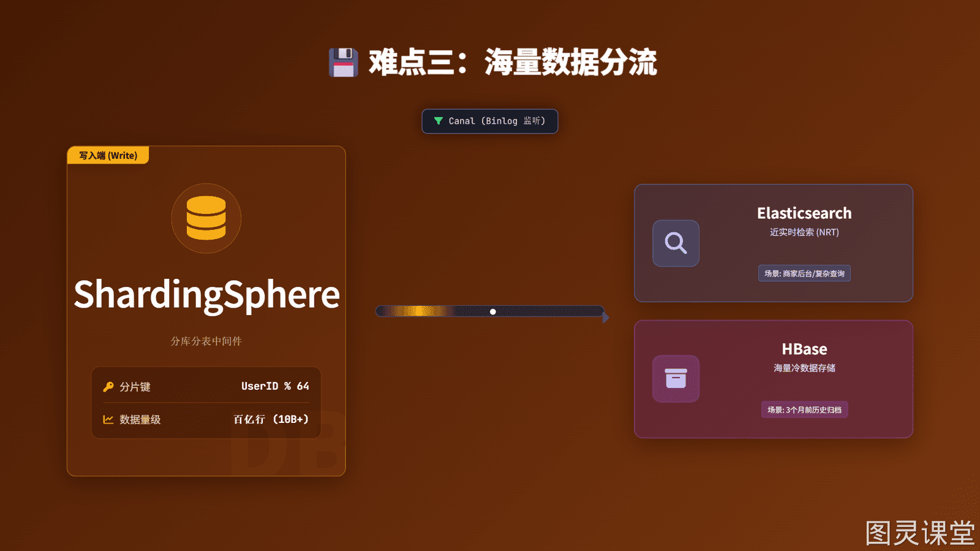980x551 pixels.
Task: Click the chart icon next to 数据量级
Action: click(108, 420)
